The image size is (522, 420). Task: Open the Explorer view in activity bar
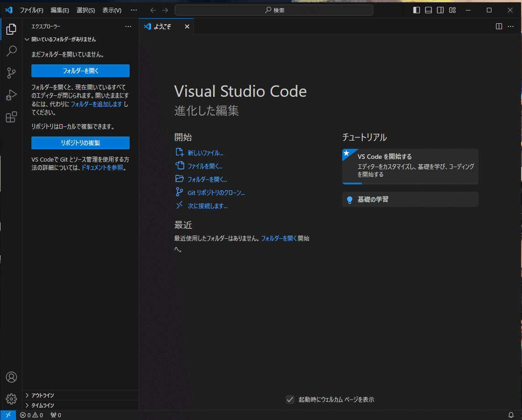pyautogui.click(x=11, y=29)
